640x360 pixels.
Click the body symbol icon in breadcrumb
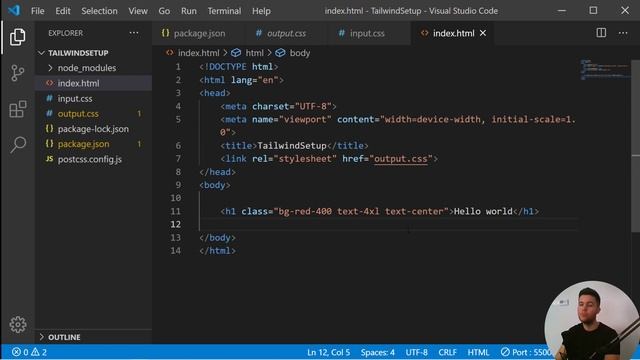click(280, 53)
